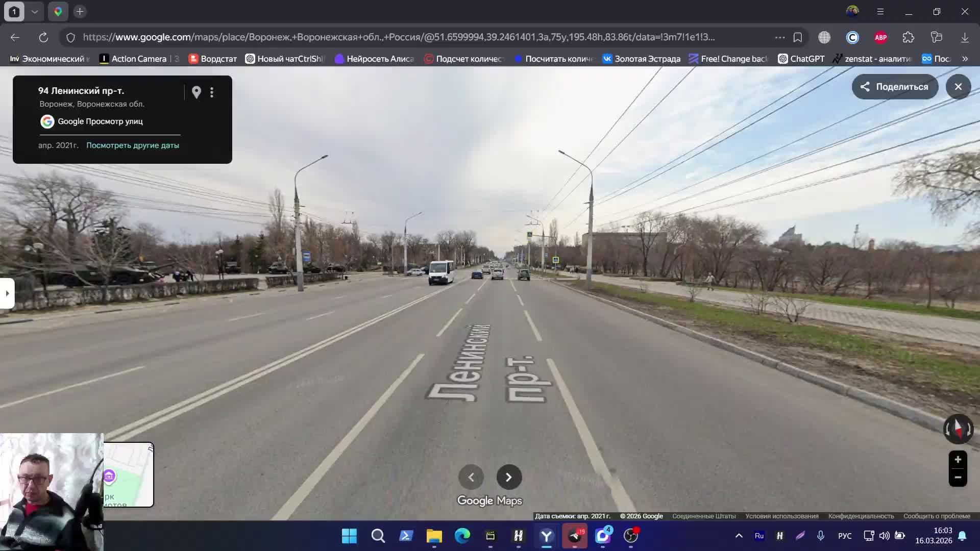Go to previous Street View position arrow
This screenshot has width=980, height=551.
(x=471, y=477)
